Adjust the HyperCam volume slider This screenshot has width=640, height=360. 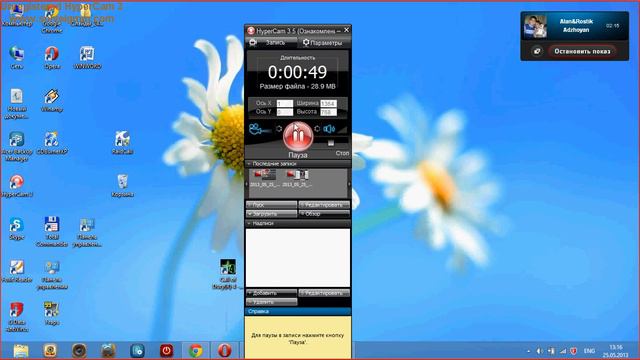pos(331,142)
